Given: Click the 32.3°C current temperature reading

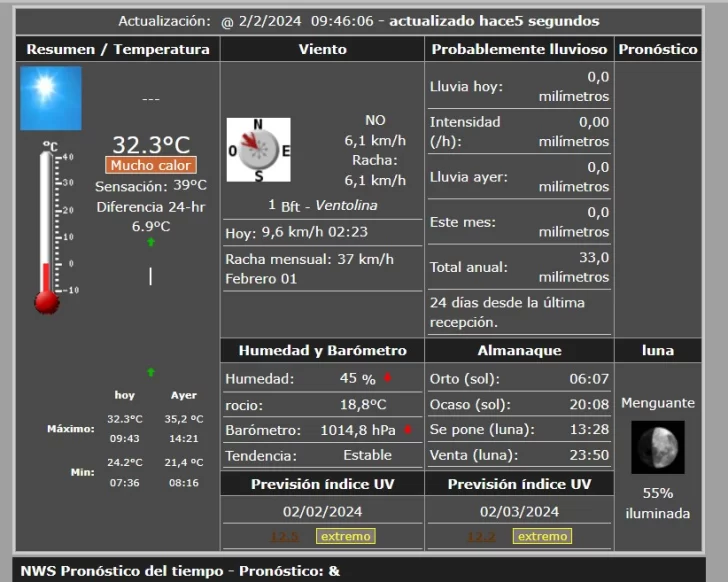Looking at the screenshot, I should (x=151, y=144).
